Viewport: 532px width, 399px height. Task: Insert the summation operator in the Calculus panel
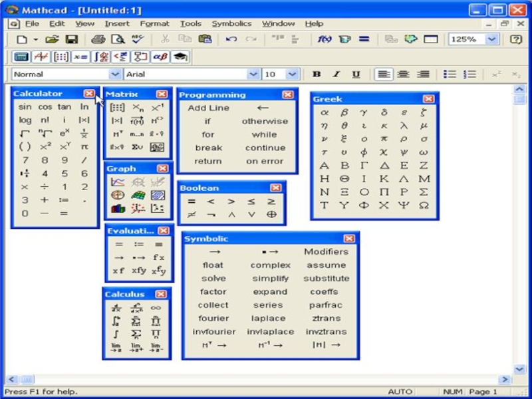tap(136, 334)
